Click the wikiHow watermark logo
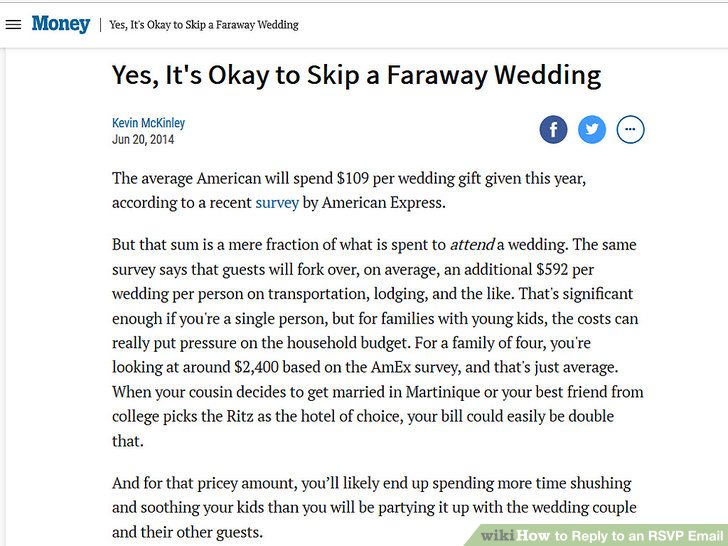This screenshot has height=546, width=728. coord(498,536)
